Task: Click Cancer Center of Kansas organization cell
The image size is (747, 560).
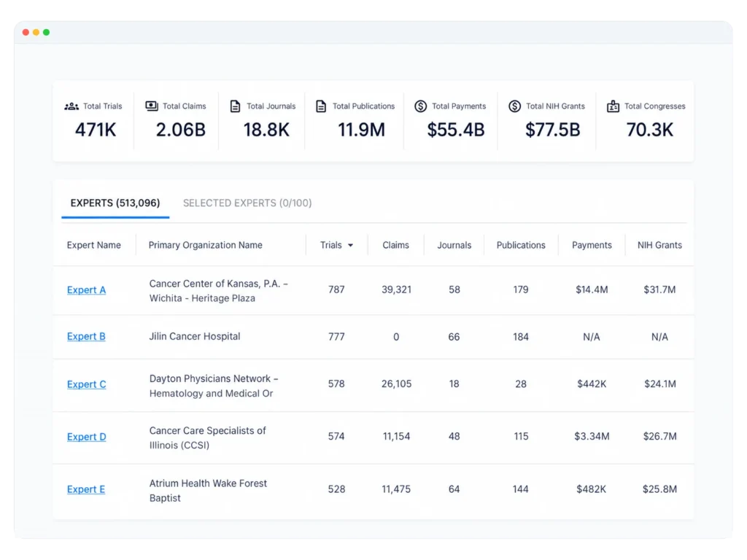Action: pyautogui.click(x=219, y=291)
